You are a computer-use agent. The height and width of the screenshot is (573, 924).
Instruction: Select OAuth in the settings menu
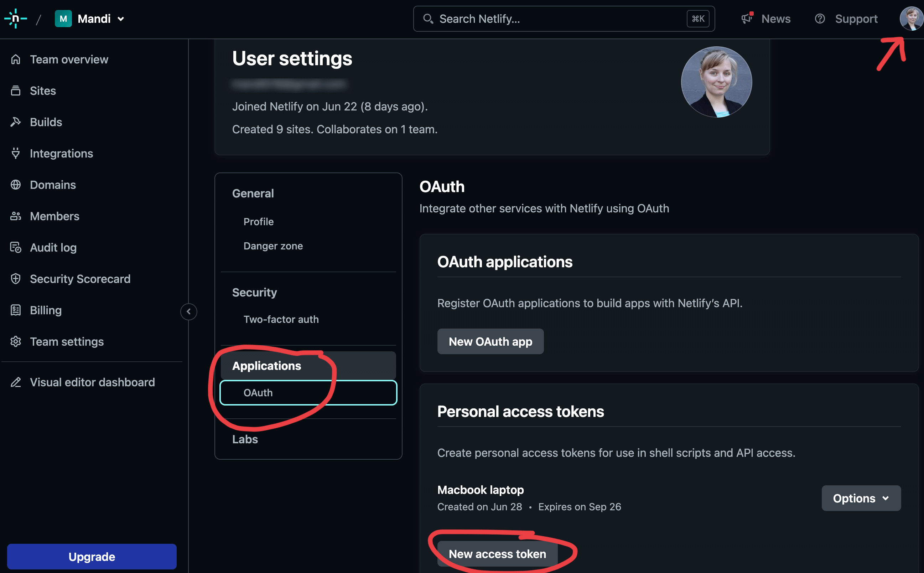point(258,393)
